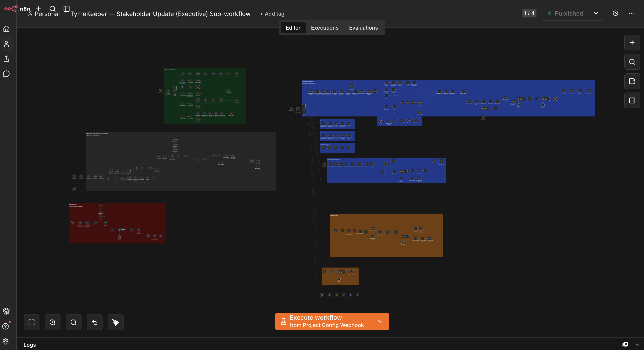
Task: Tidy up workflow with the broom icon
Action: click(x=115, y=322)
